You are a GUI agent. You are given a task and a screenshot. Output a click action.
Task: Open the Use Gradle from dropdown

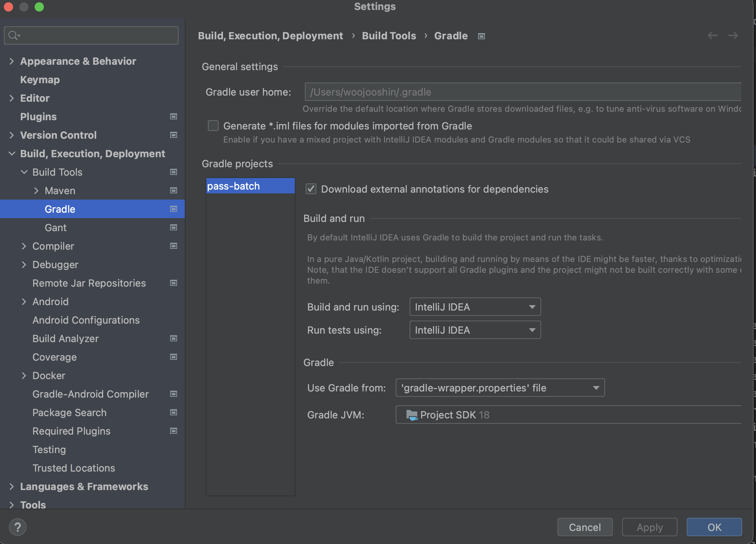click(500, 388)
